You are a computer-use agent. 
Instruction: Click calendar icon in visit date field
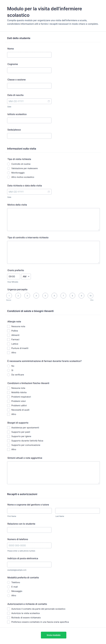tap(49, 192)
